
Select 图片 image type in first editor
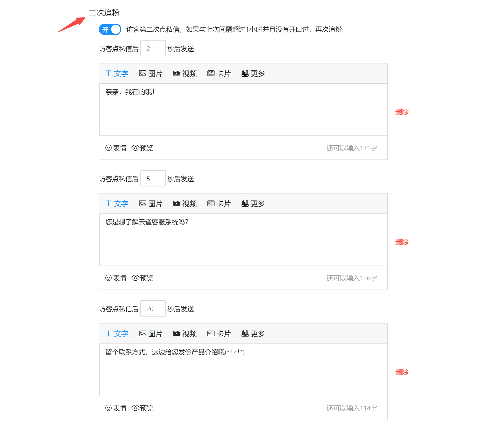pos(151,74)
